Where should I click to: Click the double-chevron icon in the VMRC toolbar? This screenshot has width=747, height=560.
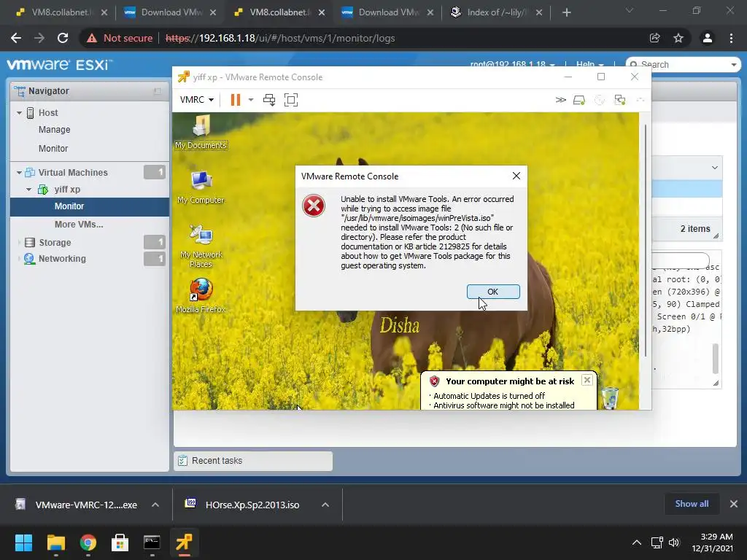click(x=561, y=99)
